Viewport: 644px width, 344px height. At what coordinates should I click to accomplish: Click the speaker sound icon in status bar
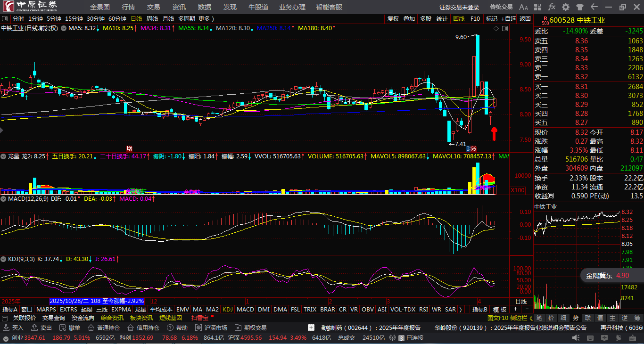pos(575,338)
